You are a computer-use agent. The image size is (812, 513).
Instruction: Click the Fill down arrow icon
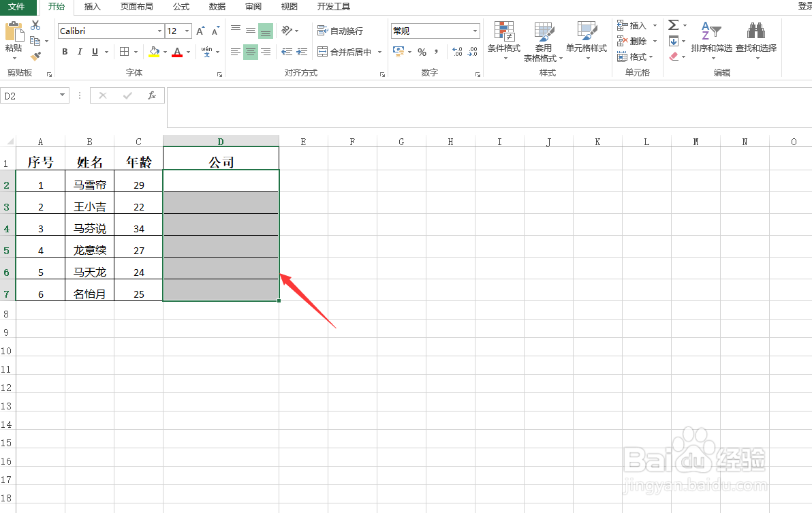click(673, 41)
